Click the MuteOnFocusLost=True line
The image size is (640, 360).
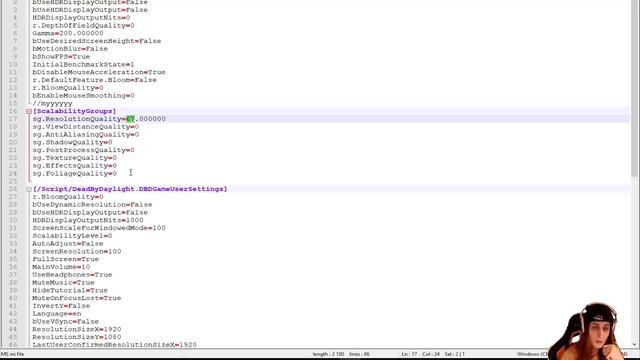(77, 298)
